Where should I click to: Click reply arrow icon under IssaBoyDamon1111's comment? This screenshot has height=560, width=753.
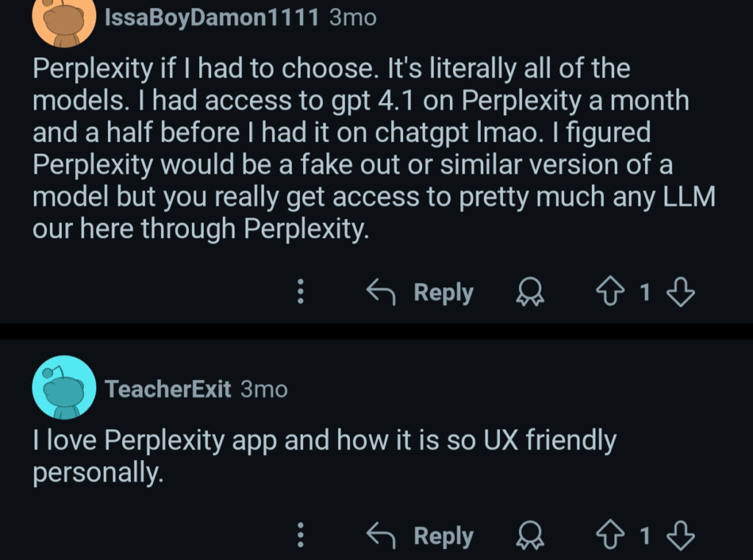[x=381, y=293]
